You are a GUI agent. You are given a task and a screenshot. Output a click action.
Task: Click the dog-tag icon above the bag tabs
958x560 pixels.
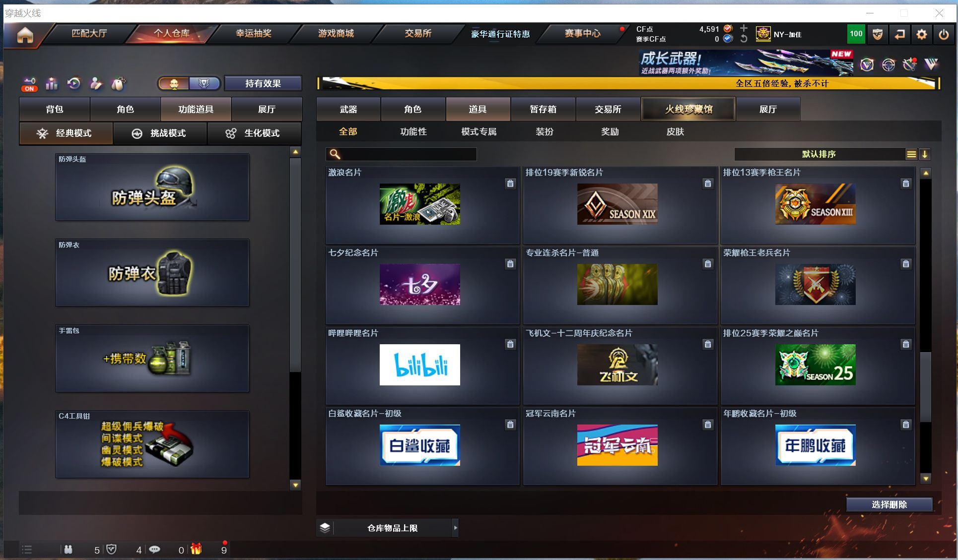point(118,83)
